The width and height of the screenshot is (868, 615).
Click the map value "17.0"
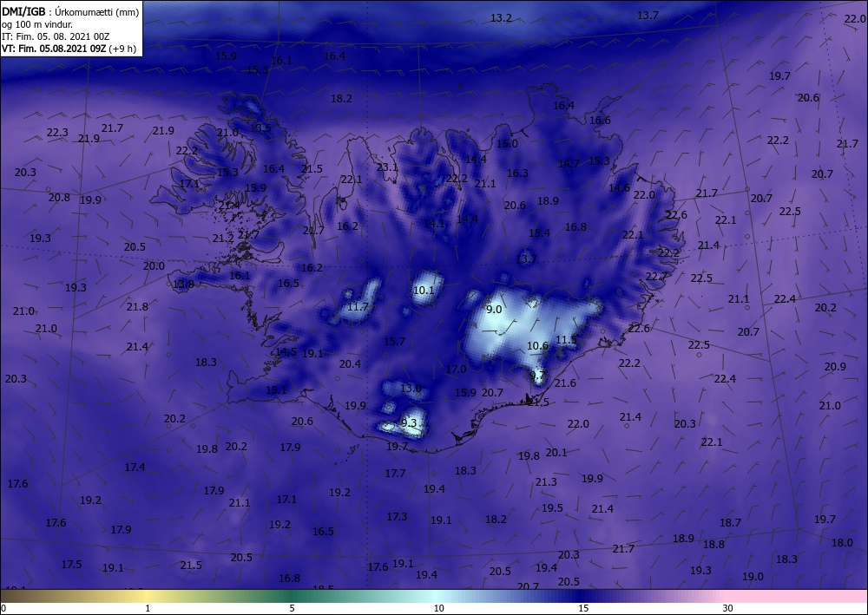[457, 369]
